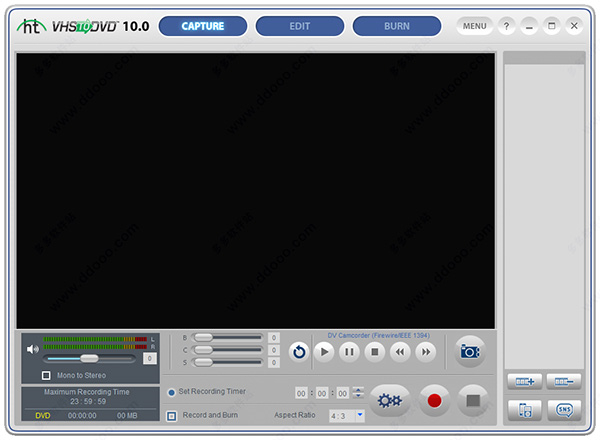Click the rewind playback button

(399, 351)
